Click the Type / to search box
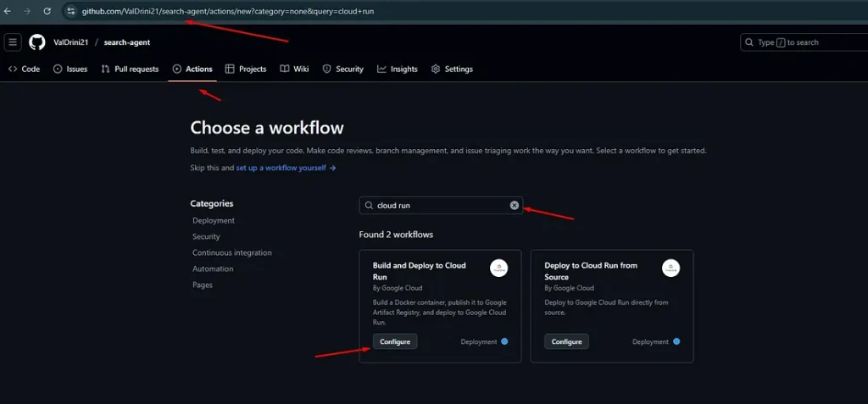868x404 pixels. pos(801,42)
